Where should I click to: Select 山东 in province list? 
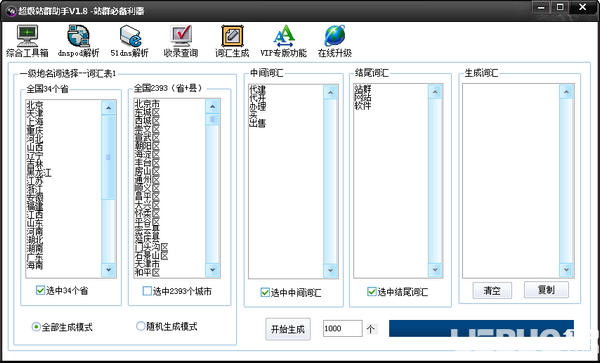point(35,223)
